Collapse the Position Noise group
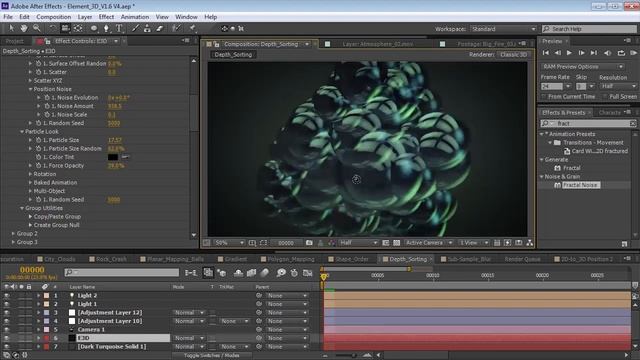Screen dimensions: 640x360 pos(30,89)
